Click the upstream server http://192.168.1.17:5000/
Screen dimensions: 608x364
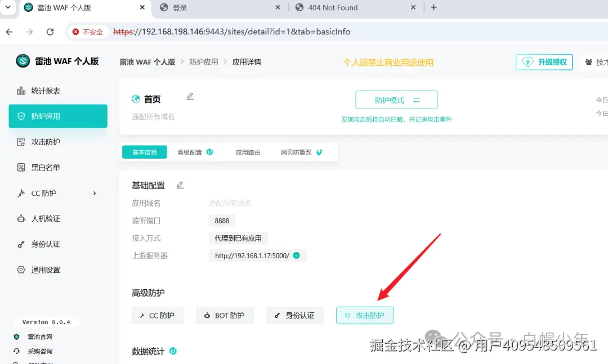tap(252, 255)
